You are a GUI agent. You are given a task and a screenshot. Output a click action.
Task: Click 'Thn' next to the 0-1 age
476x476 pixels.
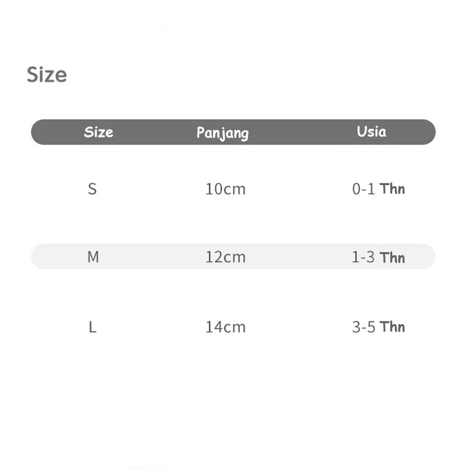[x=392, y=189]
